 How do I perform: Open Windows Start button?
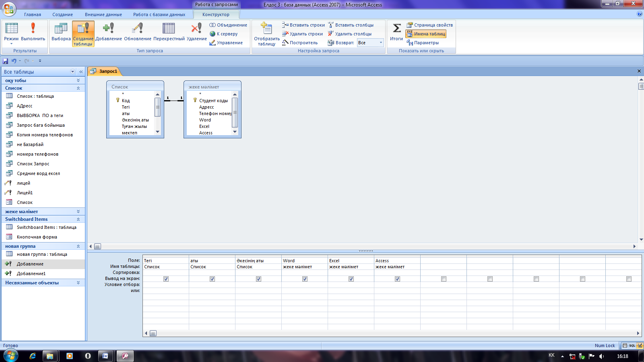11,356
